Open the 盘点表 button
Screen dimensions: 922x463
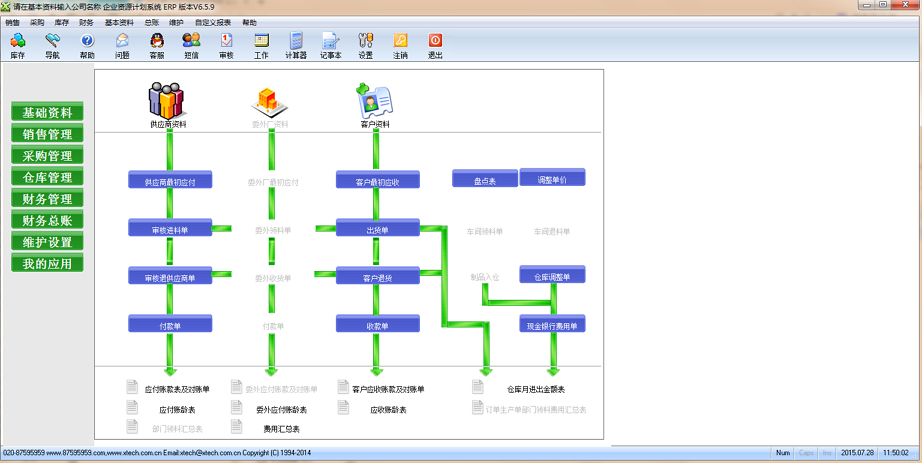[485, 179]
